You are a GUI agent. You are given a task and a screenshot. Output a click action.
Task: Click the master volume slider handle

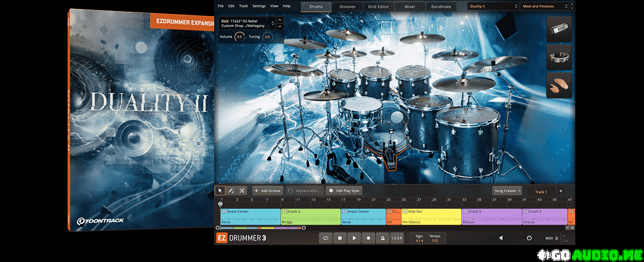[529, 238]
